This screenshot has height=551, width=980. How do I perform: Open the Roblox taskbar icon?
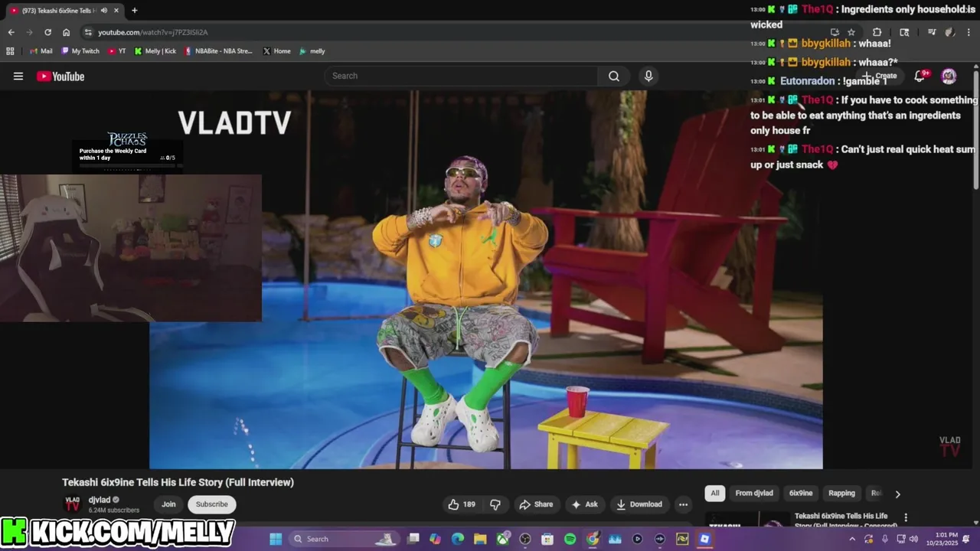(704, 540)
